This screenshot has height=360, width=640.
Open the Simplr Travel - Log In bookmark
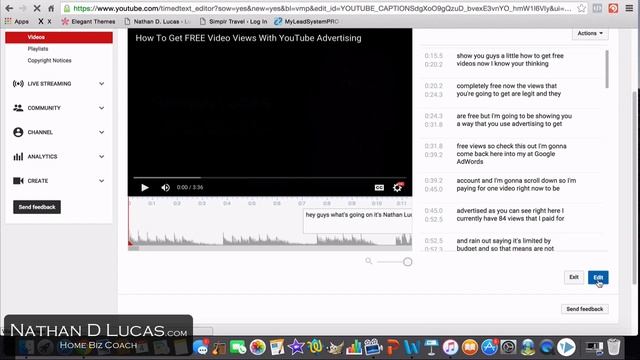pyautogui.click(x=233, y=21)
